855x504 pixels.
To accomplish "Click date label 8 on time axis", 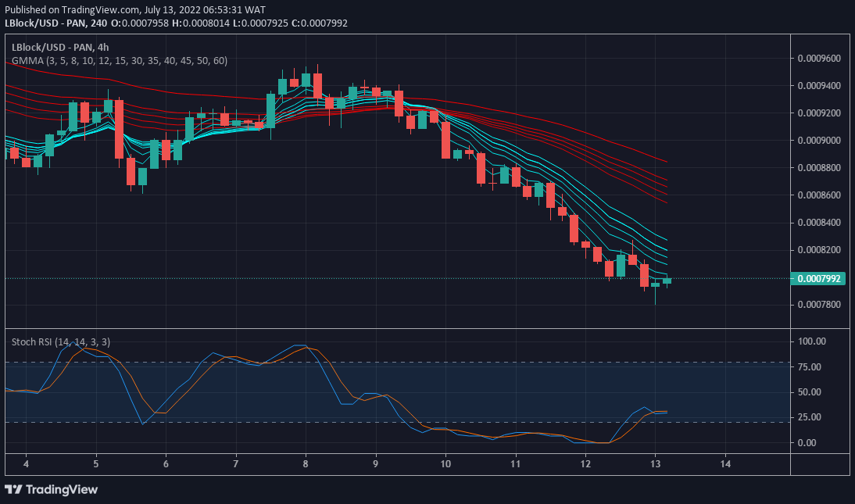I will (306, 463).
